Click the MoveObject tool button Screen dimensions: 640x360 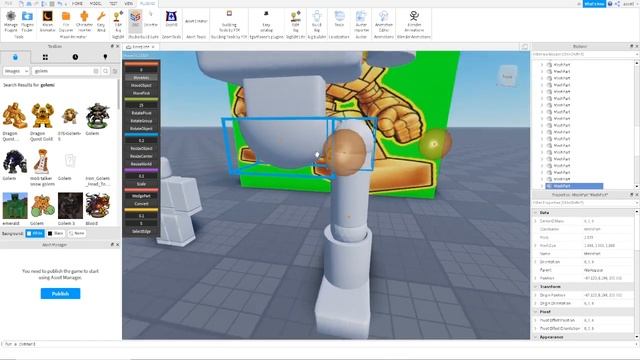tap(141, 85)
